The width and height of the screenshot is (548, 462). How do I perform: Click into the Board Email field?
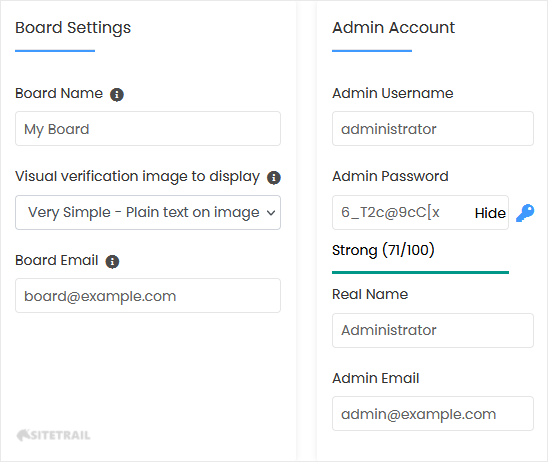click(x=148, y=296)
